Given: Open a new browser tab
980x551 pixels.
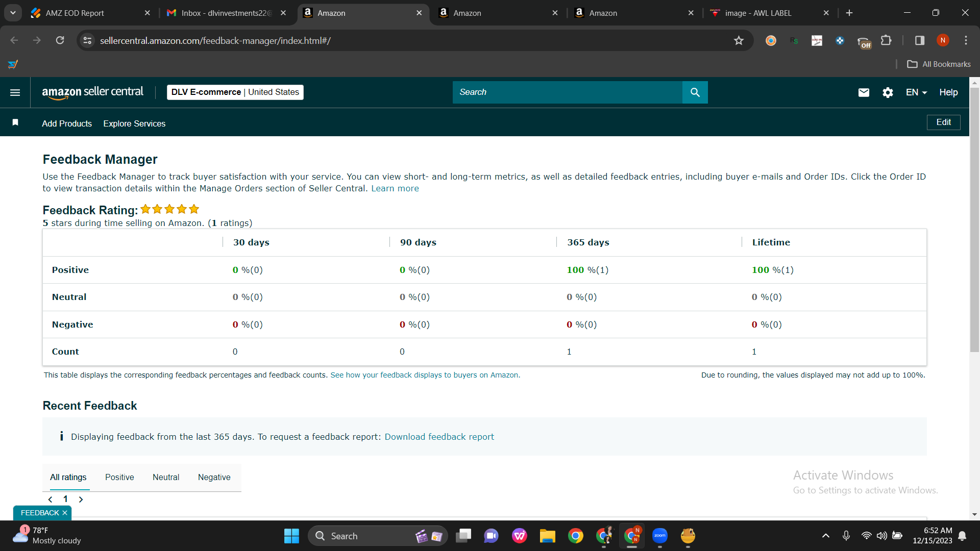Looking at the screenshot, I should (x=849, y=13).
